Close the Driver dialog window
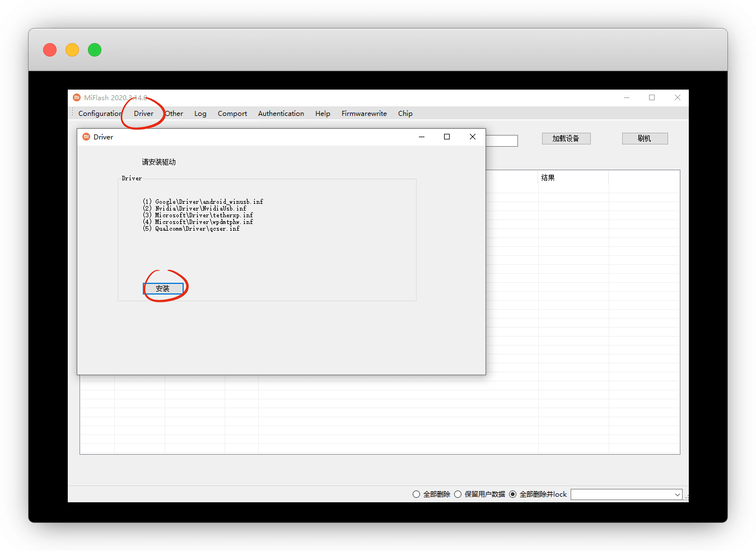756x551 pixels. point(472,137)
